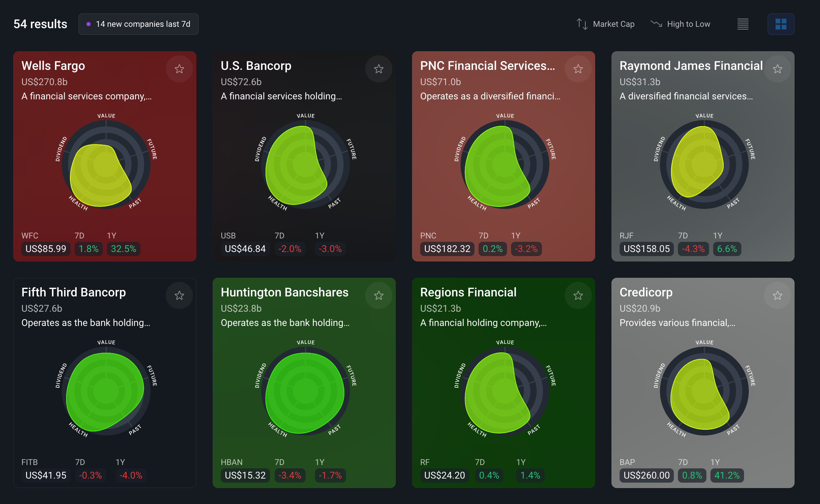
Task: Switch to list view layout
Action: 743,24
